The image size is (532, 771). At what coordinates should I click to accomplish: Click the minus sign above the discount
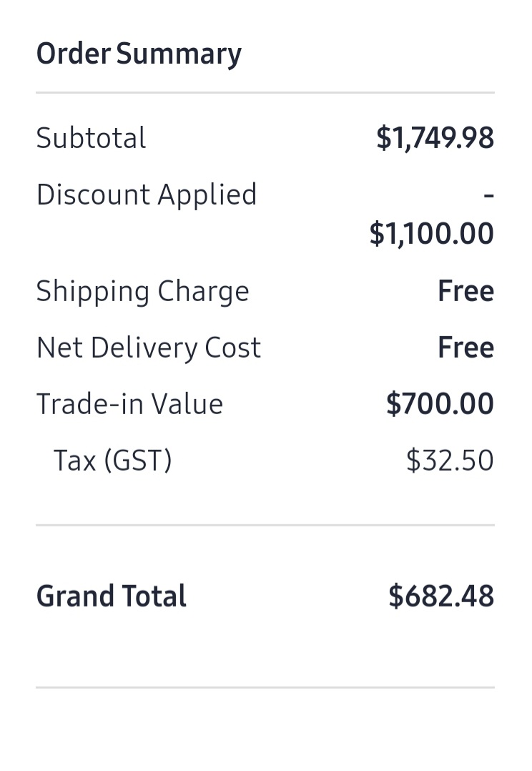[488, 196]
